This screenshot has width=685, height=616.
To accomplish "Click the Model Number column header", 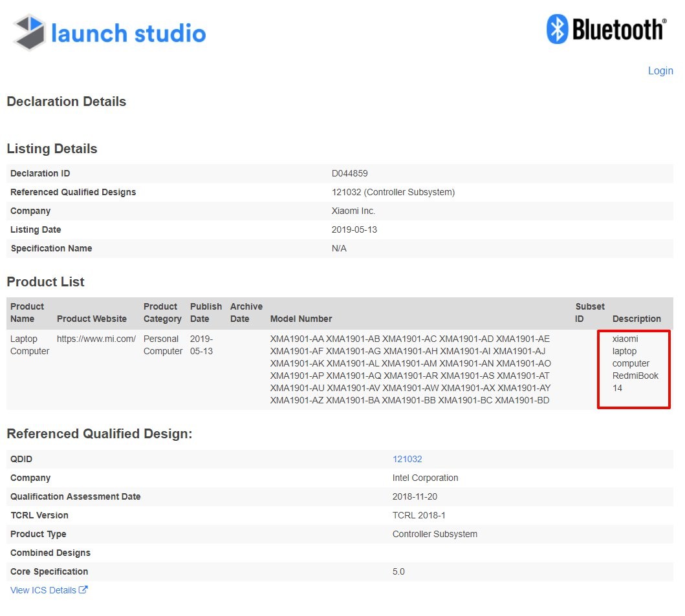I will (x=301, y=319).
